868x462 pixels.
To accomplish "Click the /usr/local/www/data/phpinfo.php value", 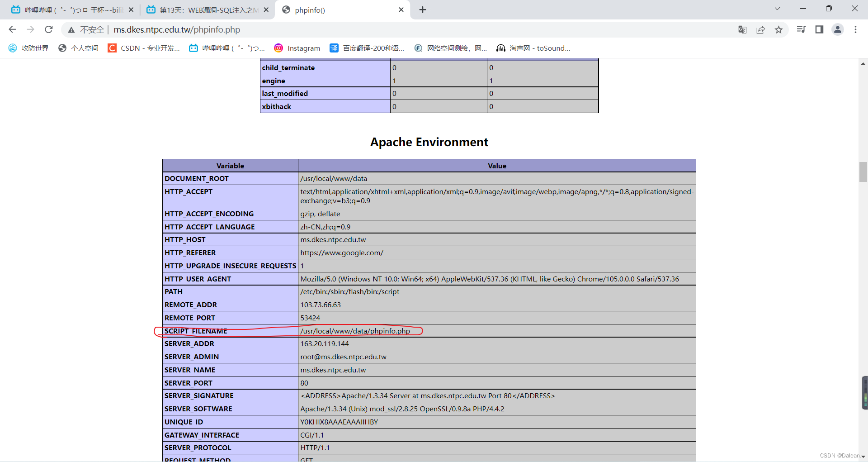I will coord(355,331).
